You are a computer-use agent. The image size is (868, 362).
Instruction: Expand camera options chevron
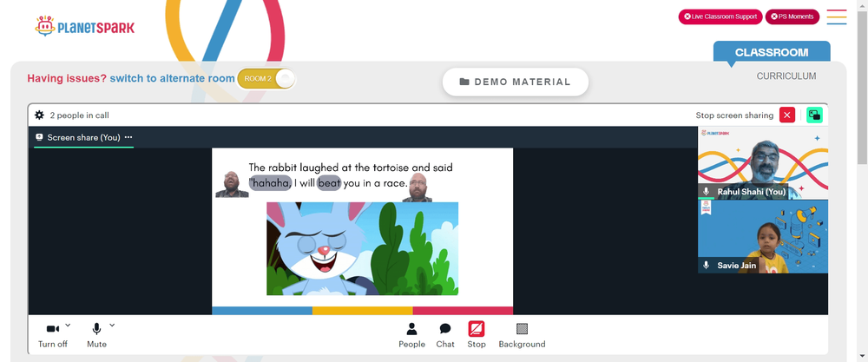coord(68,325)
